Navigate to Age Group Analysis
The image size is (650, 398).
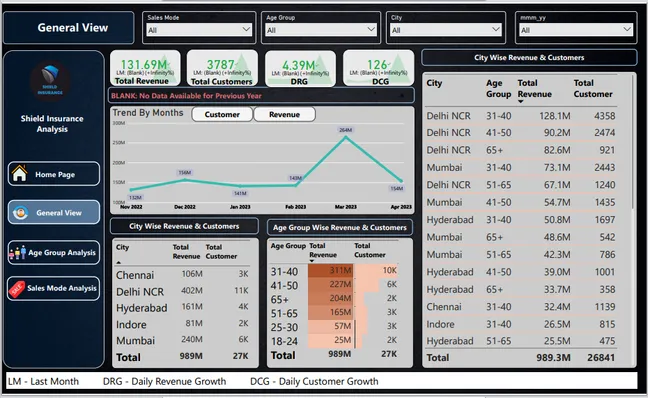pyautogui.click(x=54, y=252)
